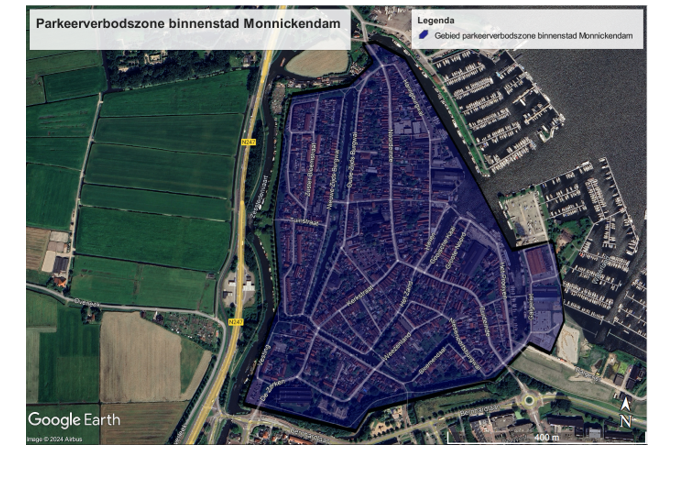Viewport: 696px width, 486px height.
Task: Click the north arrow compass icon
Action: click(x=626, y=410)
